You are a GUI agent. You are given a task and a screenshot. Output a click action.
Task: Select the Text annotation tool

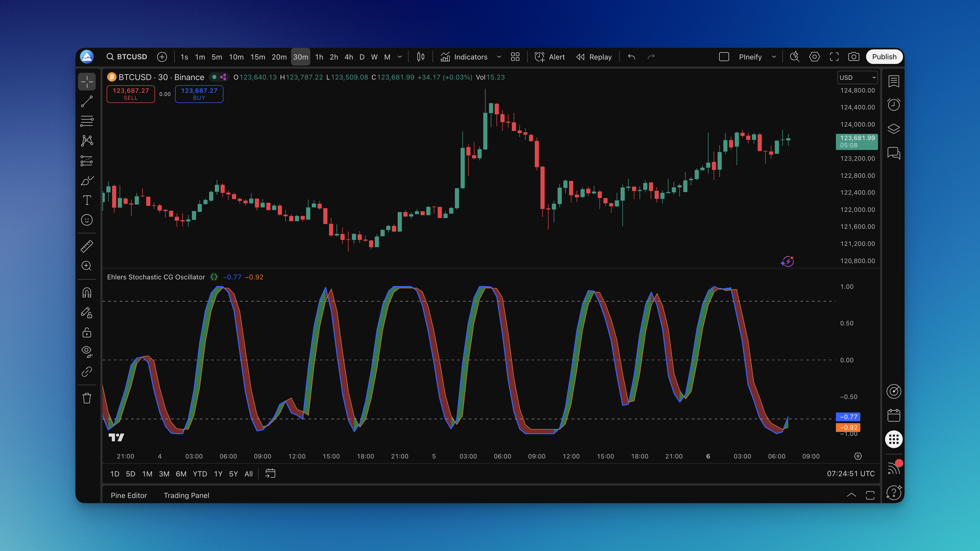tap(87, 200)
